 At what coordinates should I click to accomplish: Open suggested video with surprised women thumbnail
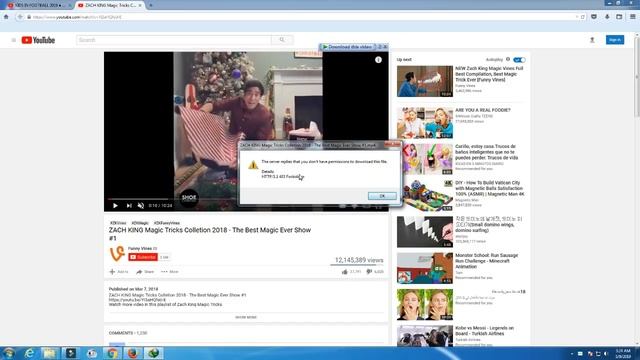click(x=425, y=304)
